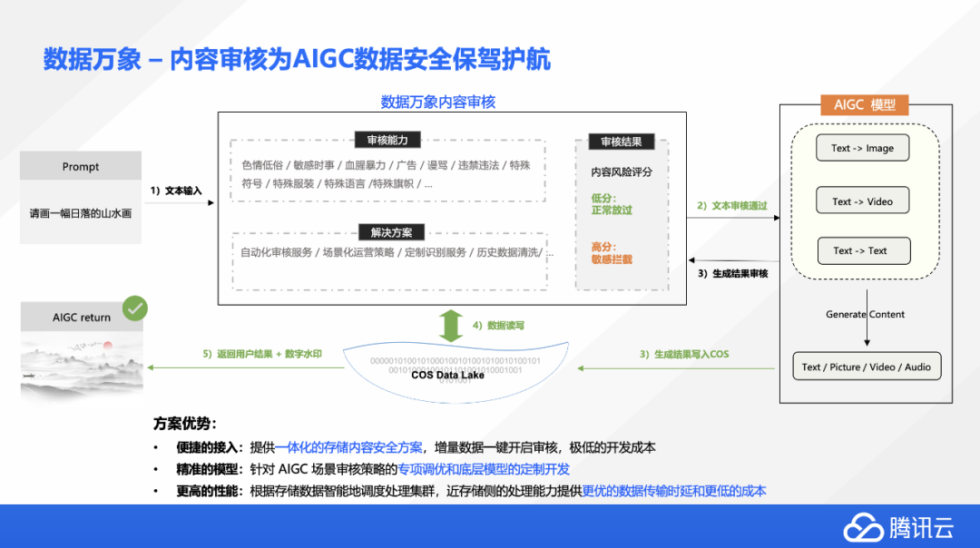
Task: Click the label 1）文本输入
Action: (x=176, y=191)
